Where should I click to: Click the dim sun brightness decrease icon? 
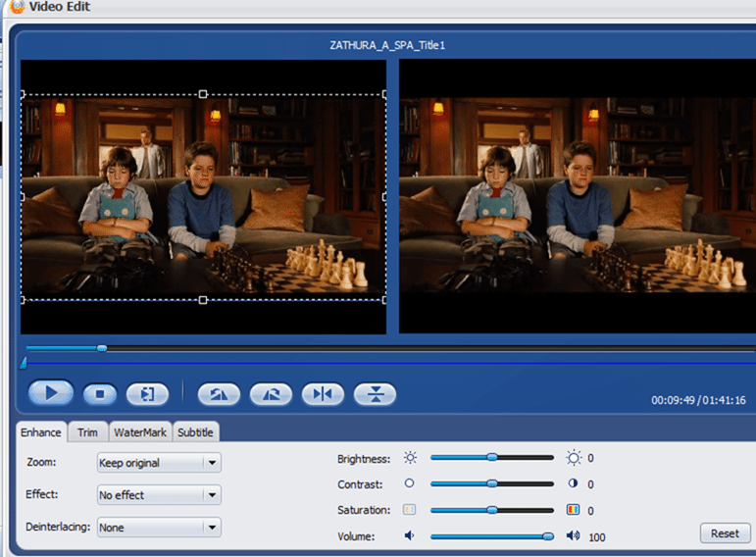click(x=410, y=458)
